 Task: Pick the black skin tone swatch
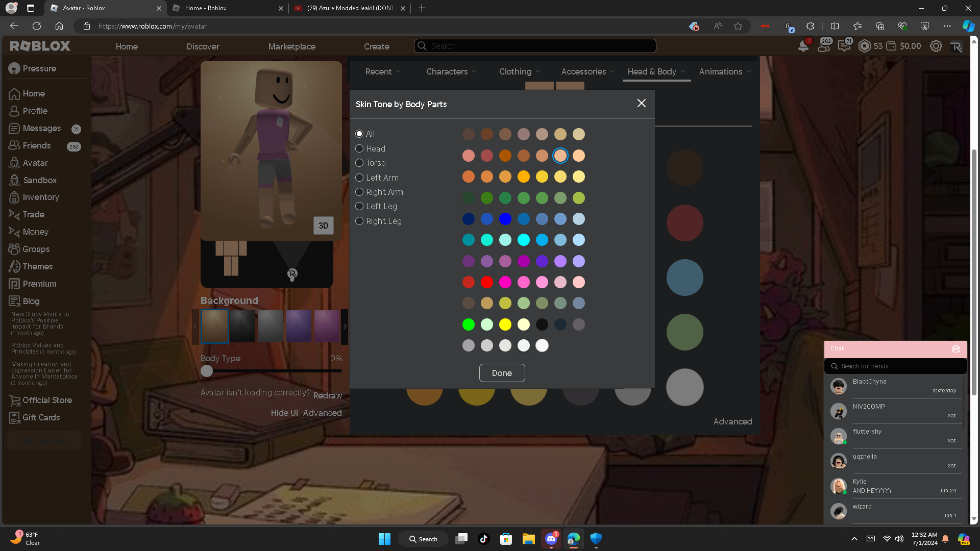click(x=542, y=324)
